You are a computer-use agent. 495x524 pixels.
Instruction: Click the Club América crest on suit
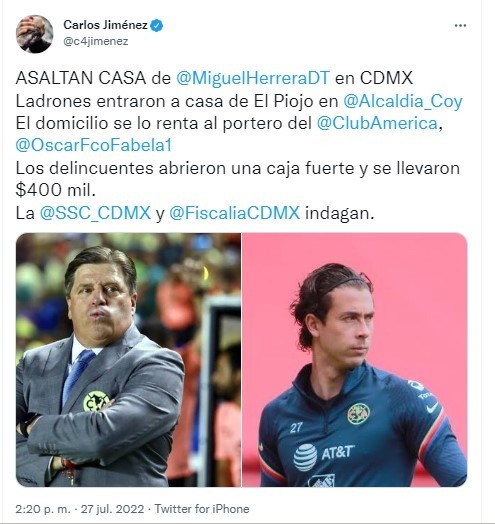point(96,401)
